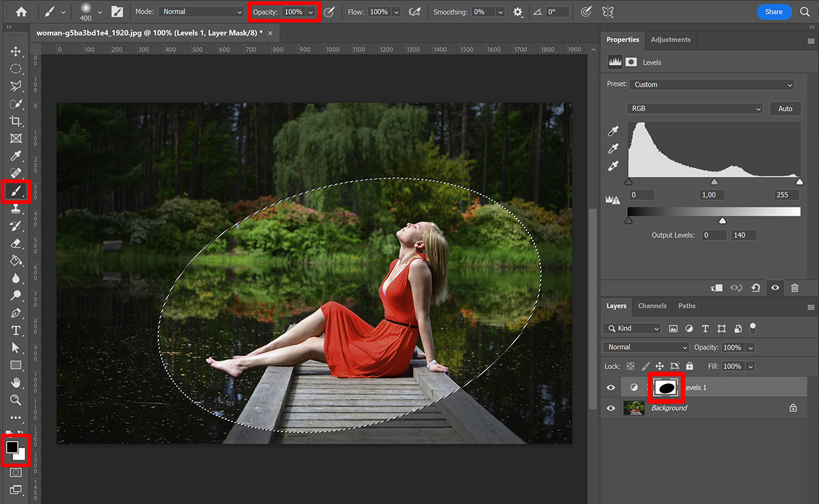Toggle visibility of the Levels 1 layer
The image size is (819, 504).
click(611, 387)
